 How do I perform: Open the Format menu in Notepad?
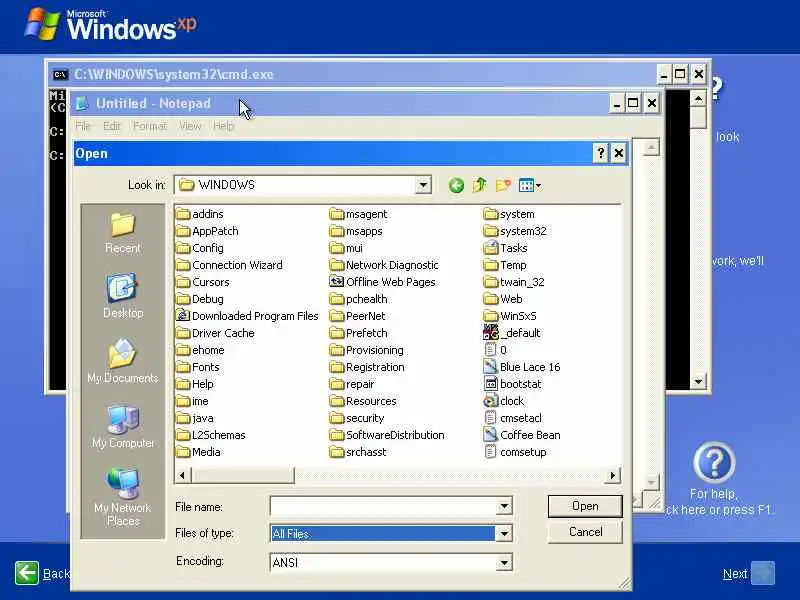point(149,126)
